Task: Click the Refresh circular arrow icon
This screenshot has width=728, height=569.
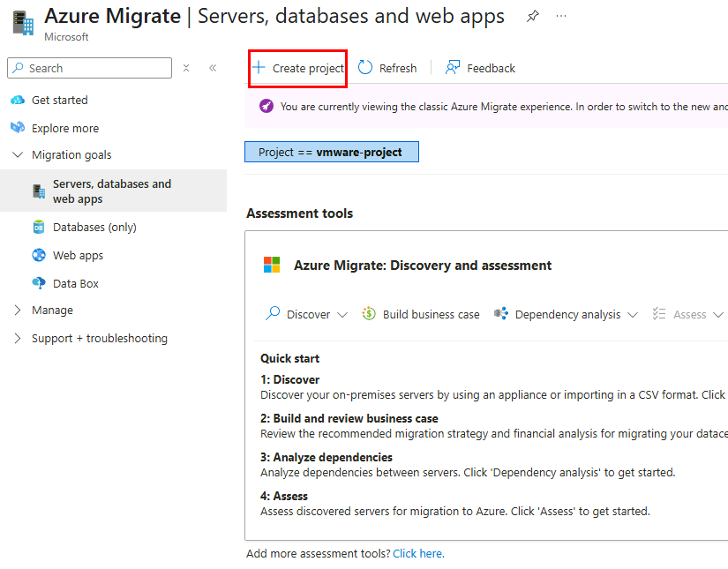Action: point(365,68)
